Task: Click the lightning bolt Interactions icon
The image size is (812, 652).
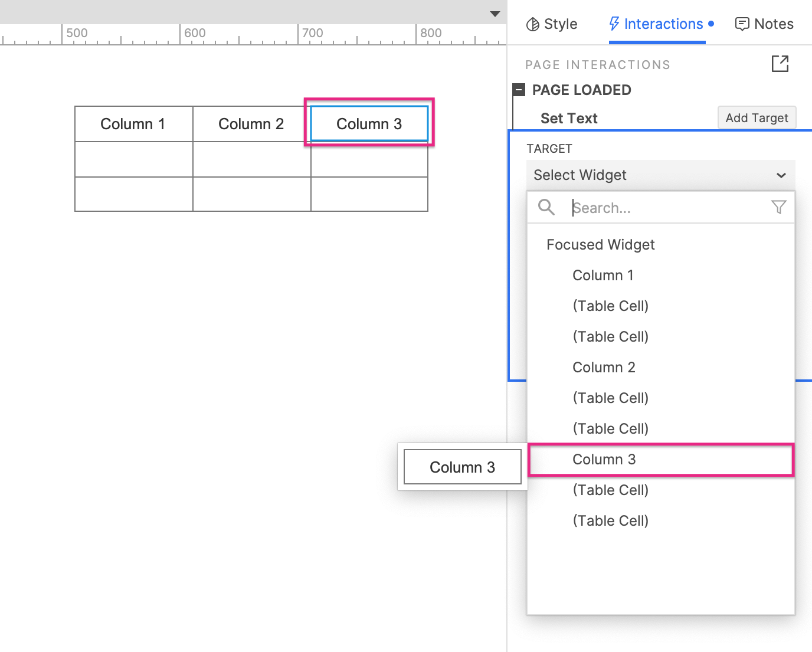Action: click(x=614, y=24)
